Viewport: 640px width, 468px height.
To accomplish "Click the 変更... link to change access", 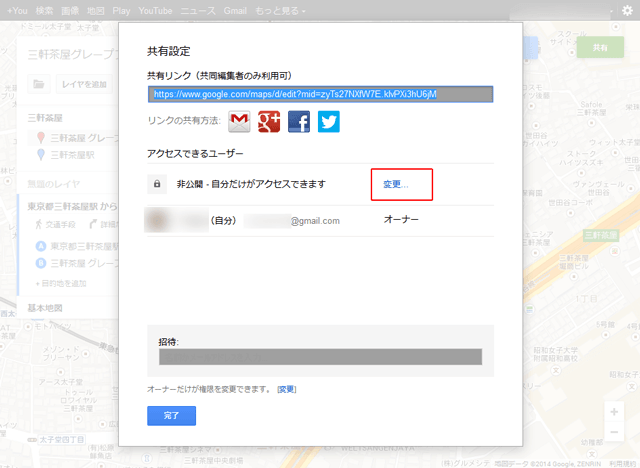I will pos(396,184).
